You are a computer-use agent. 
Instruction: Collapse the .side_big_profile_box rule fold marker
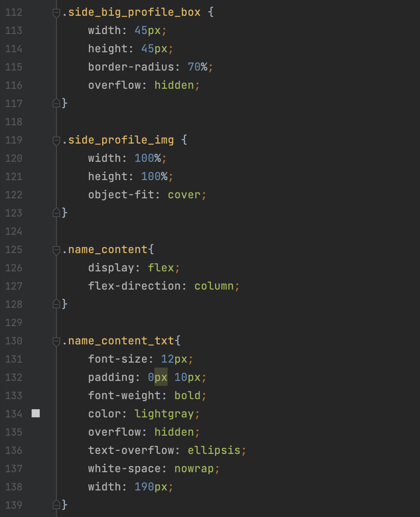pos(56,13)
